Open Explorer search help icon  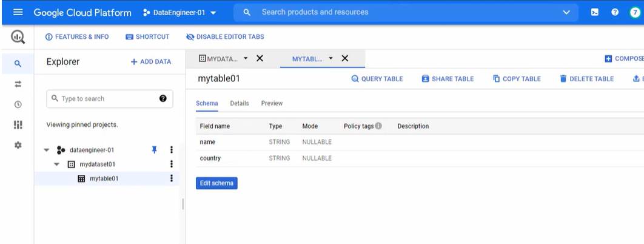(163, 98)
